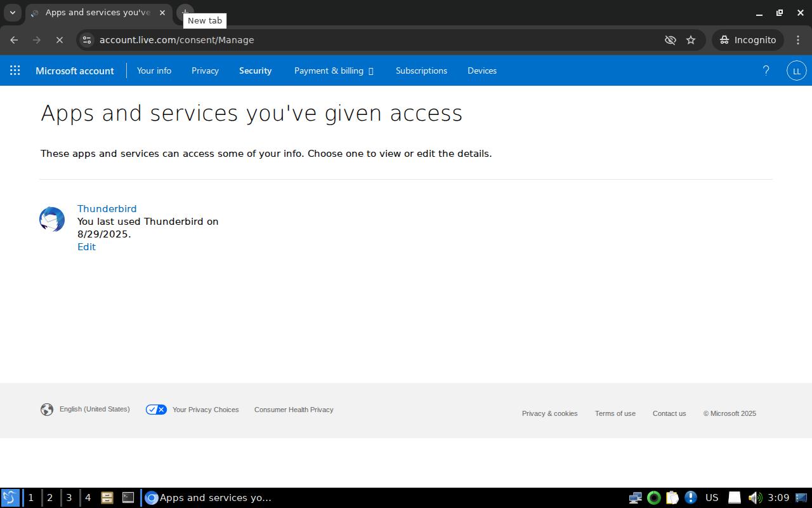
Task: Open the Privacy tab
Action: 205,70
